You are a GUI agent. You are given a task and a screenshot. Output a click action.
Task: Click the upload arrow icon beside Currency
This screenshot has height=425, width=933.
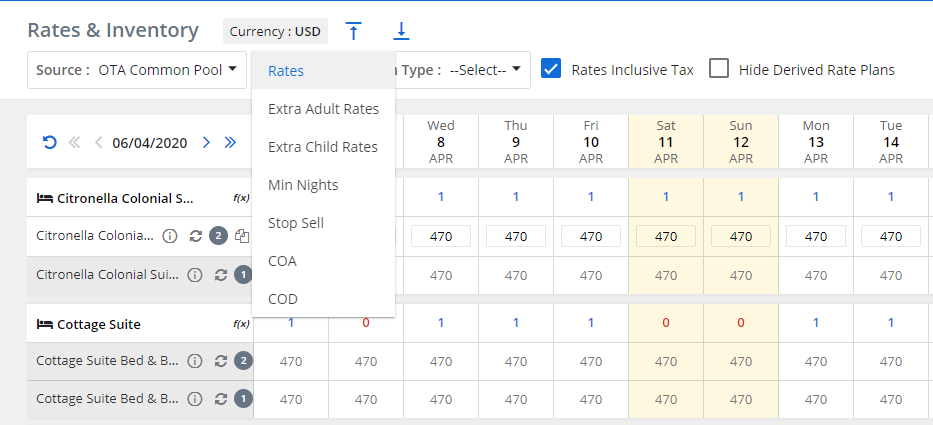353,31
